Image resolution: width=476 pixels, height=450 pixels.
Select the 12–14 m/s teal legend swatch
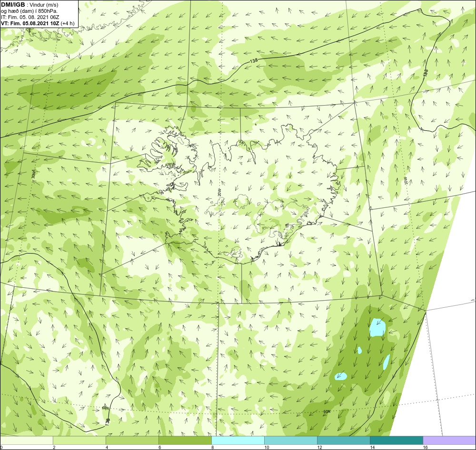click(x=344, y=440)
